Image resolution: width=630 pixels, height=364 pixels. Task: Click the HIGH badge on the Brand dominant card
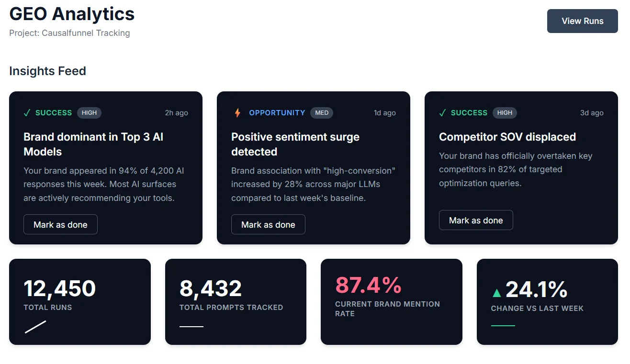coord(89,113)
